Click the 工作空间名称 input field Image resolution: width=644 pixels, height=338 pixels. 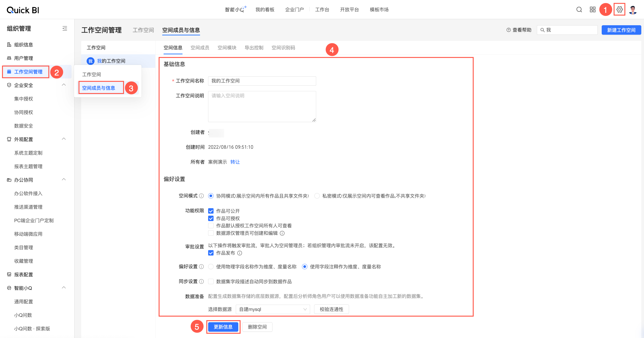[262, 81]
